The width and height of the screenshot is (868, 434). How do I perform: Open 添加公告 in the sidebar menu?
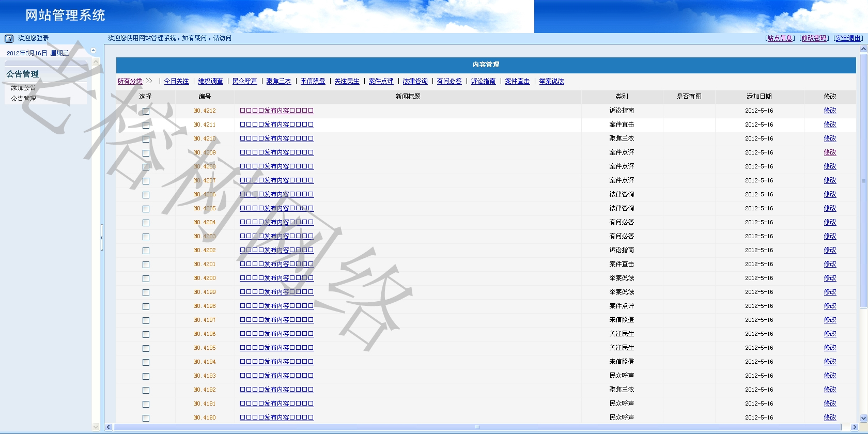tap(23, 88)
